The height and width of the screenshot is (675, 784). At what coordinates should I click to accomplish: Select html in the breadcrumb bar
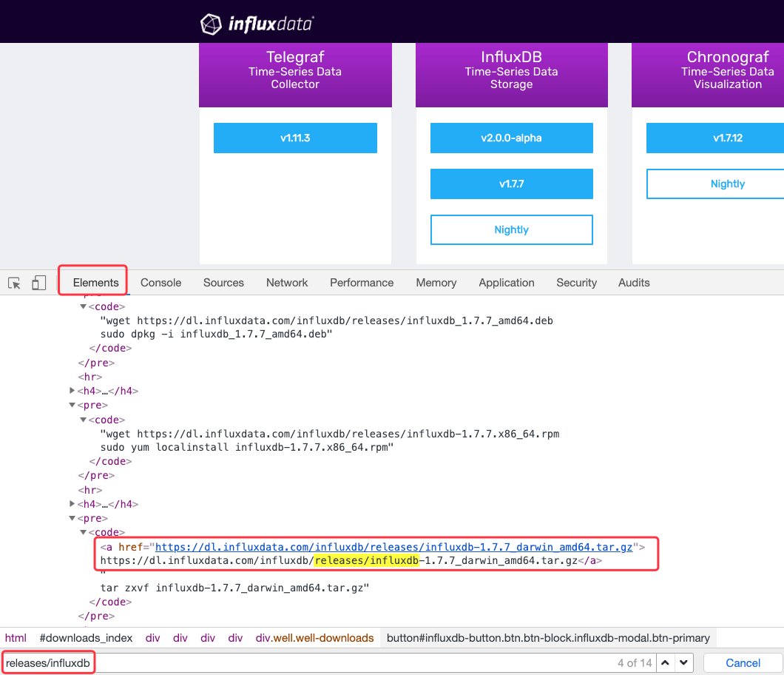pos(16,638)
